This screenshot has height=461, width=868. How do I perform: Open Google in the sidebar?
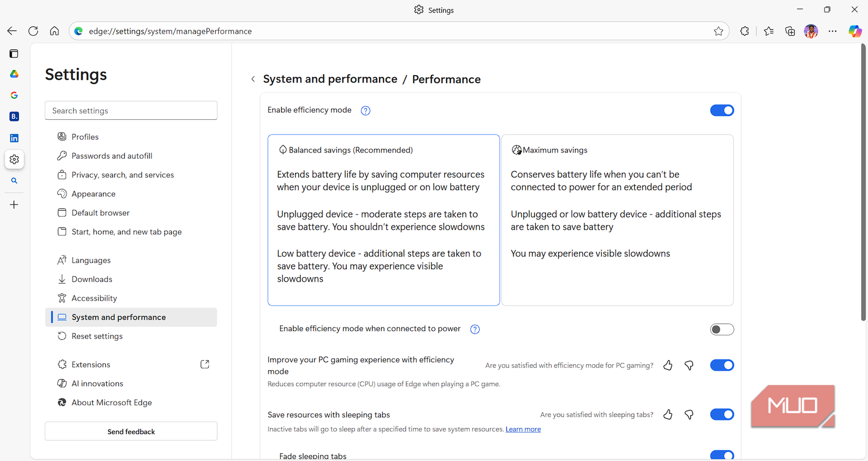tap(14, 95)
